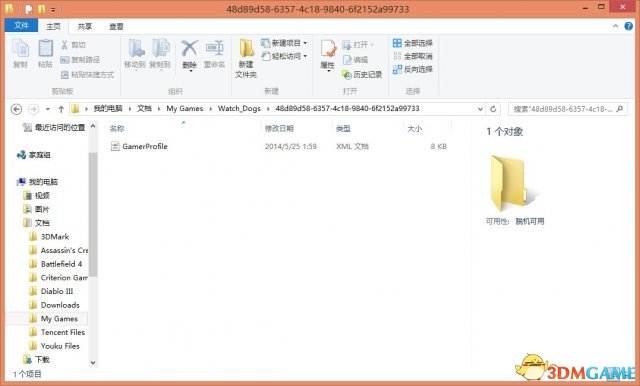The width and height of the screenshot is (640, 386).
Task: Open the Battlefield 4 folder in sidebar
Action: pos(56,264)
